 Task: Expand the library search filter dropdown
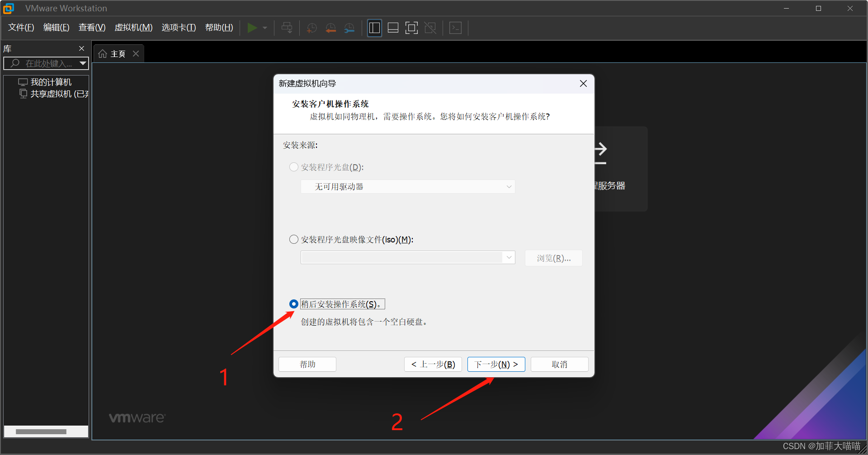point(83,63)
